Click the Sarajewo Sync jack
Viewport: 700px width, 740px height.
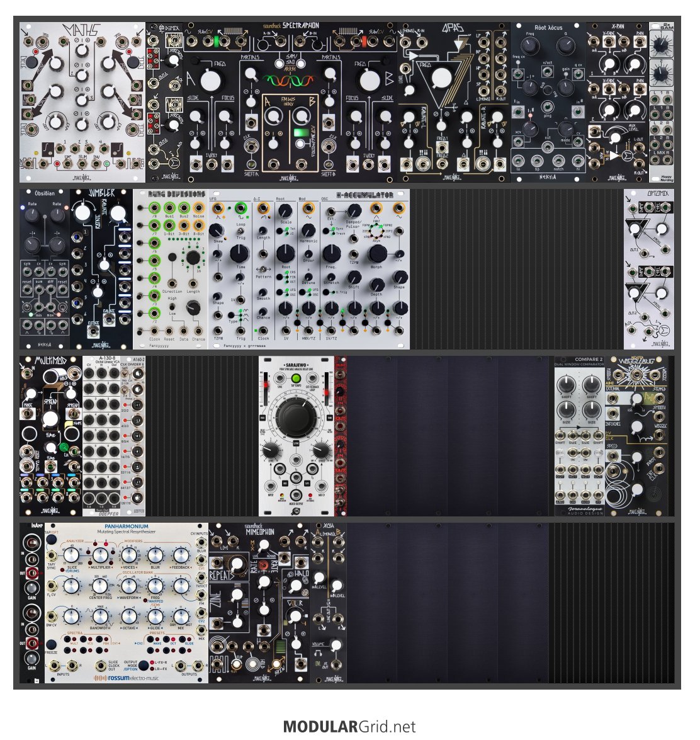pyautogui.click(x=280, y=379)
